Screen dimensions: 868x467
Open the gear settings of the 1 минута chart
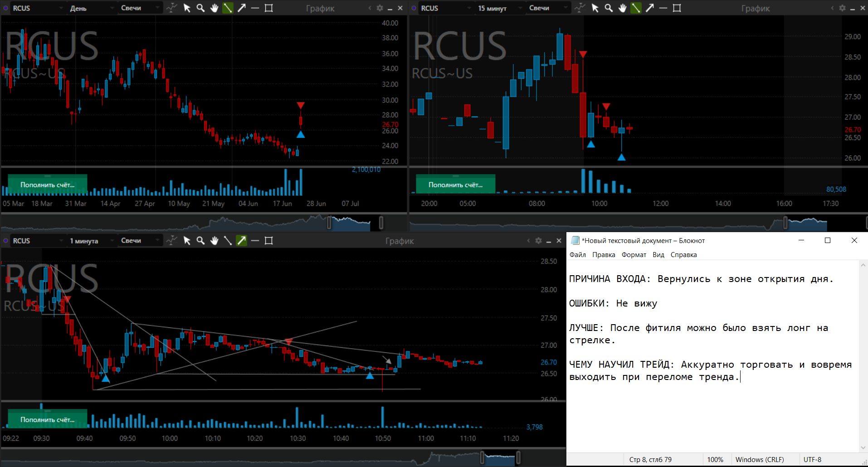coord(538,241)
